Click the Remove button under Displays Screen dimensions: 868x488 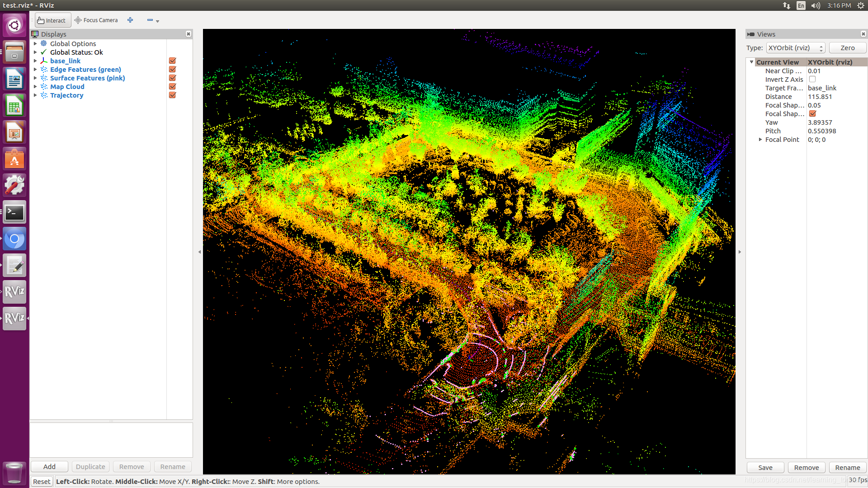(132, 467)
